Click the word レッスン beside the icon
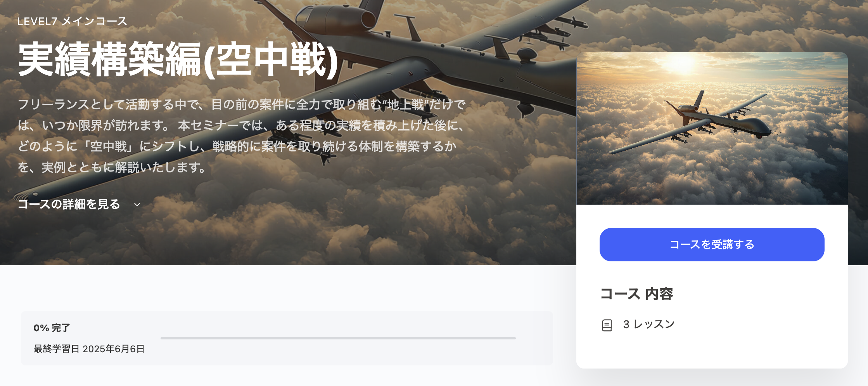This screenshot has height=386, width=868. [654, 324]
